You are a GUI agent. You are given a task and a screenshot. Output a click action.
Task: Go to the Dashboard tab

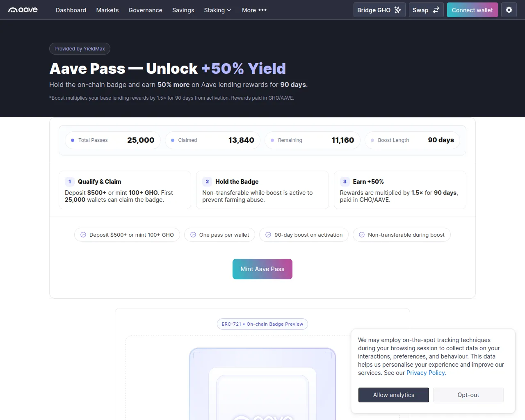(71, 10)
